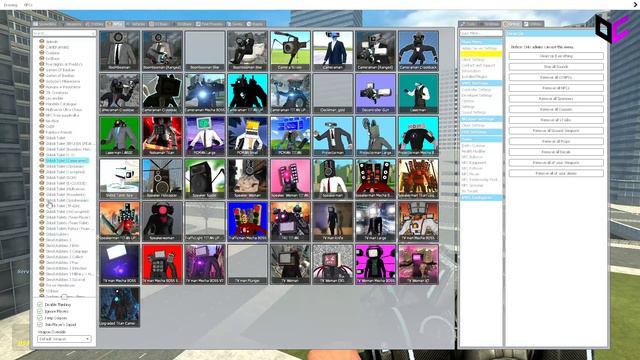Open the Five Nights at Freddy's category
Screen dimensions: 640x360
pos(64,64)
